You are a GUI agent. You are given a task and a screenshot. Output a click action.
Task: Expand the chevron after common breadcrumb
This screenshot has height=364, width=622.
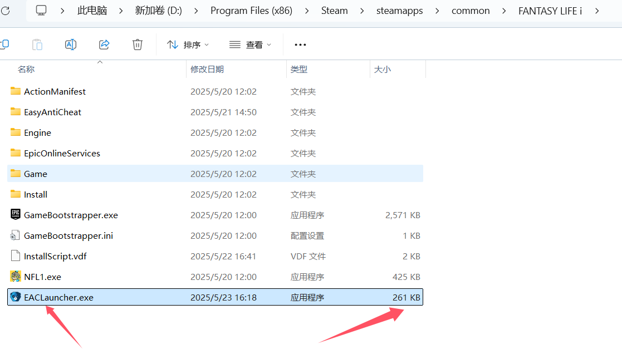coord(504,11)
